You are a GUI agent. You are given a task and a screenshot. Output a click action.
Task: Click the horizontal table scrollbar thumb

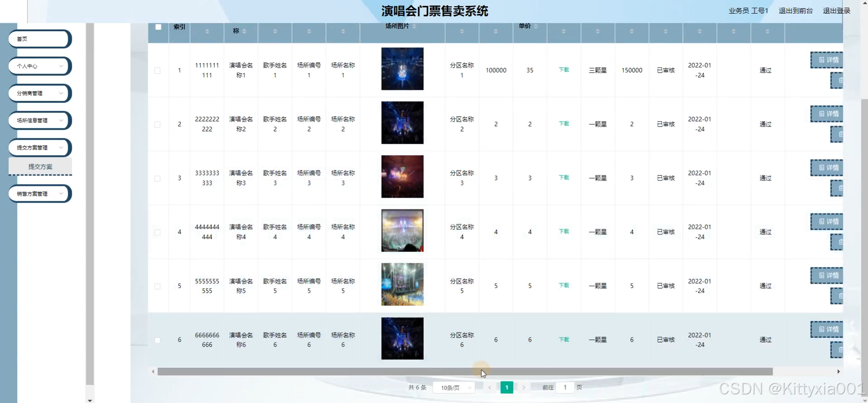(465, 372)
